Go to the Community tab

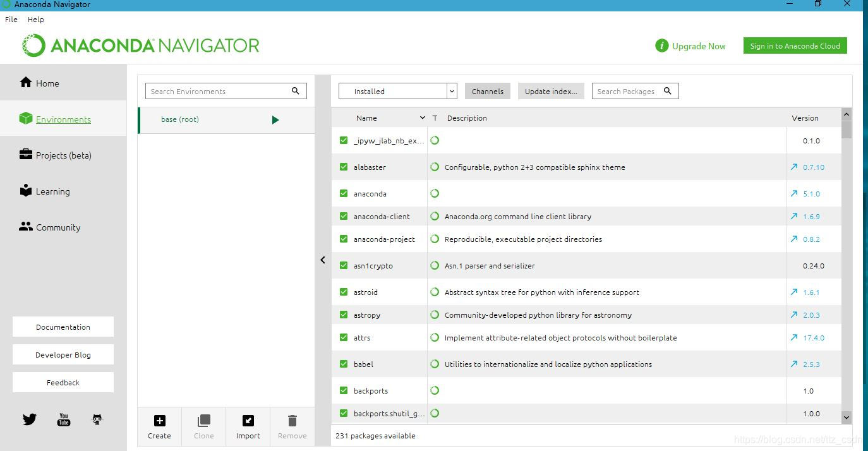pyautogui.click(x=63, y=227)
